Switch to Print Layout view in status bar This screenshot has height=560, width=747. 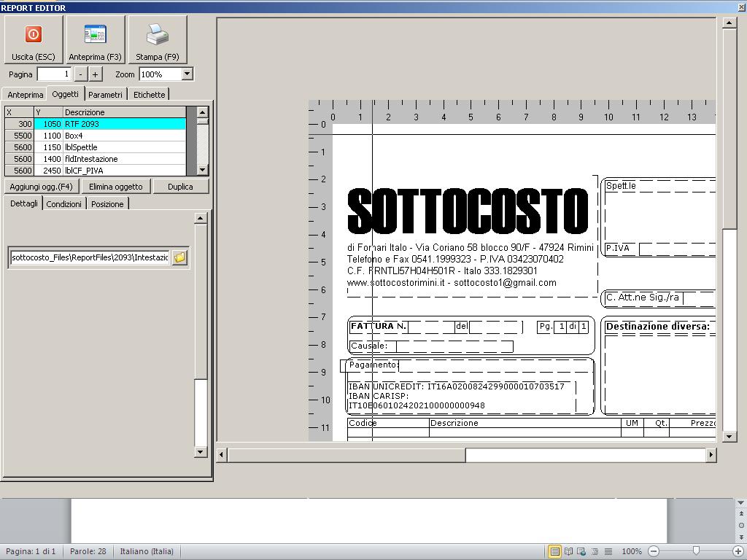tap(554, 551)
